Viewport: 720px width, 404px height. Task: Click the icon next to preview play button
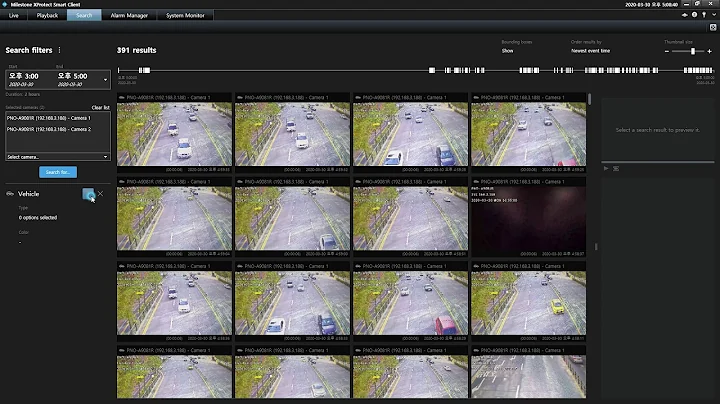616,168
